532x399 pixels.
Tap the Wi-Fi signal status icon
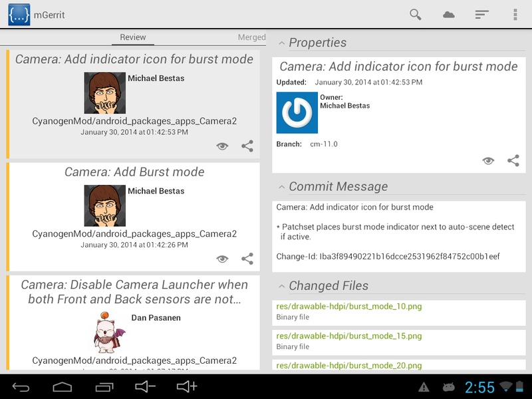pyautogui.click(x=505, y=387)
